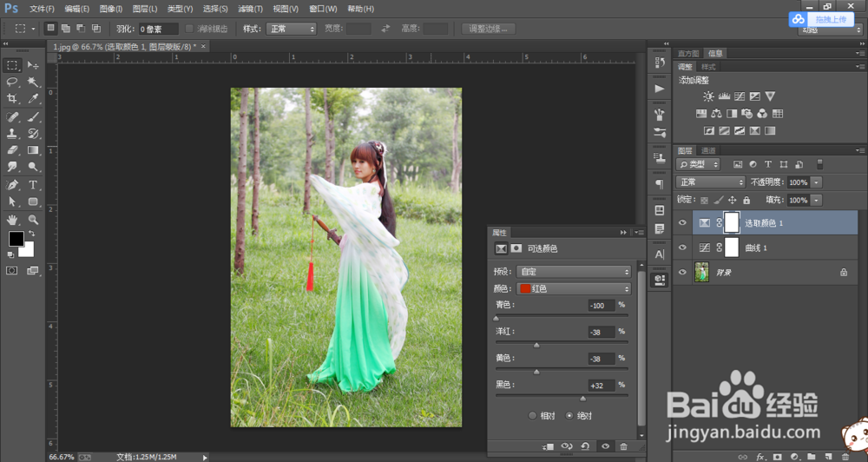
Task: Open the 颜色 红色 dropdown
Action: point(574,288)
